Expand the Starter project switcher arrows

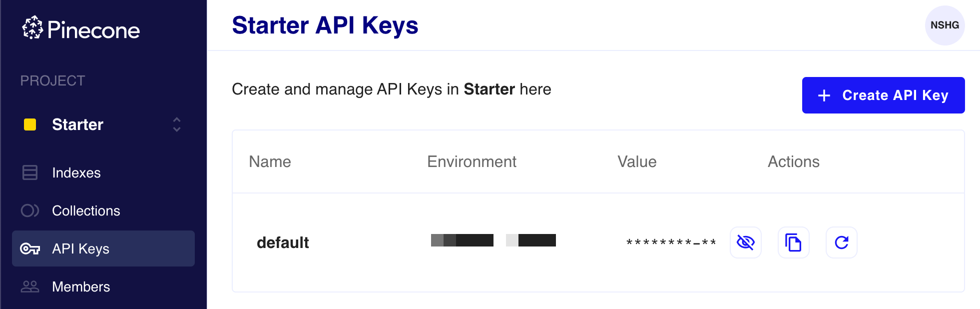pyautogui.click(x=177, y=124)
